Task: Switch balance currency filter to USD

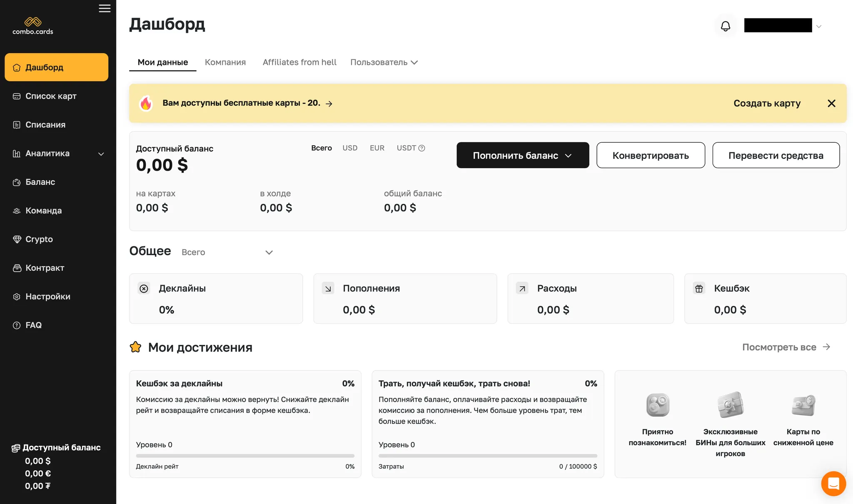Action: pos(349,148)
